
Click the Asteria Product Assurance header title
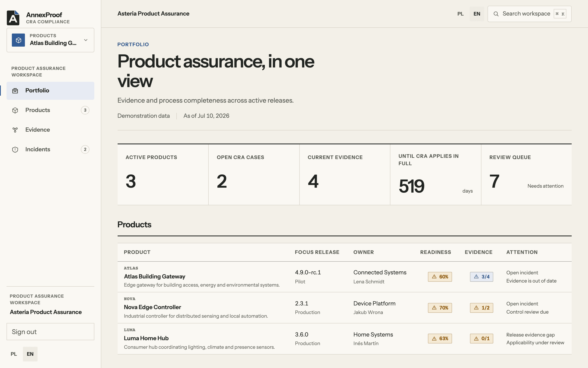click(153, 14)
